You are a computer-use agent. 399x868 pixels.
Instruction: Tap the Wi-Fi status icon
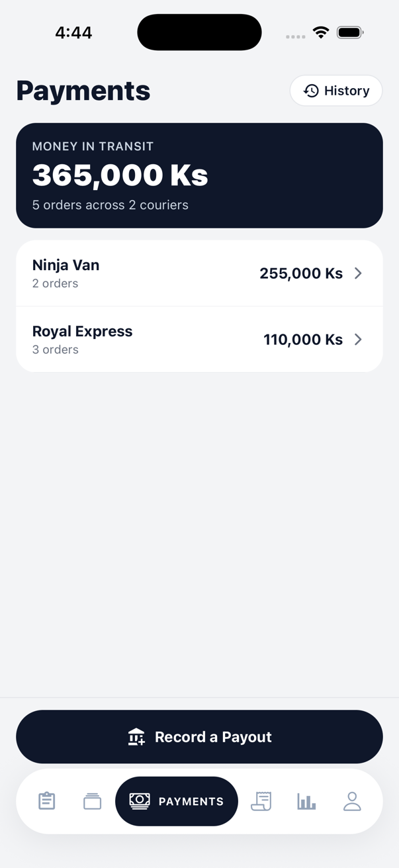[x=321, y=31]
